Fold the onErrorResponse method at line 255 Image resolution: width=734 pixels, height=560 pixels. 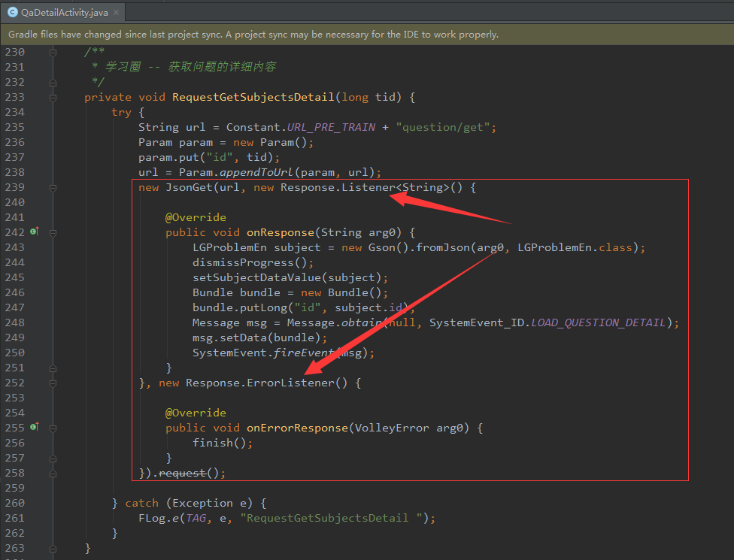click(x=53, y=428)
